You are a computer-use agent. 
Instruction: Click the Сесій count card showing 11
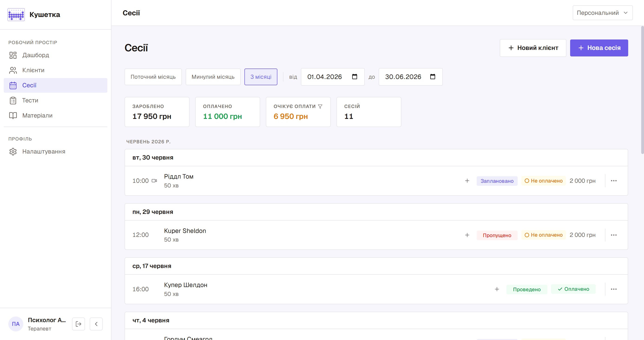coord(369,112)
